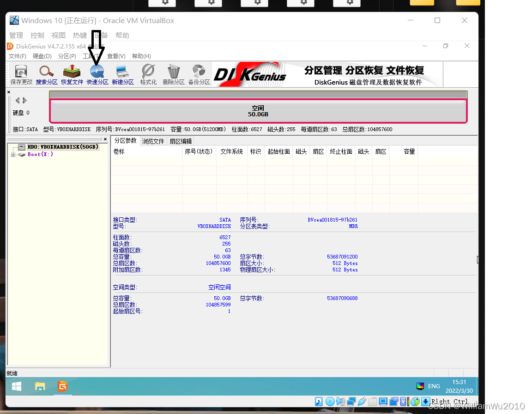This screenshot has width=532, height=414.
Task: Click VirtualBox network status icon
Action: (x=351, y=402)
